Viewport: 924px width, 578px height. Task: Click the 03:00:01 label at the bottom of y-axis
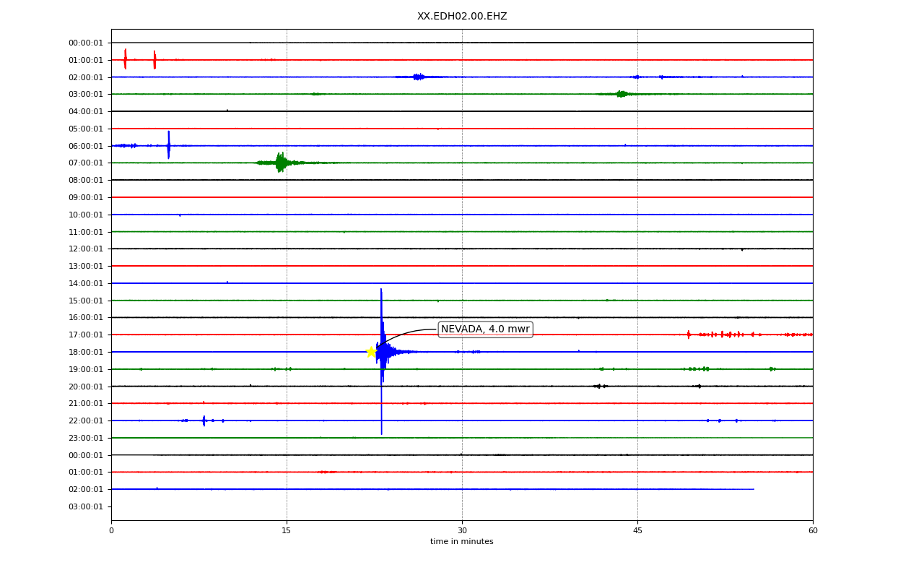[86, 506]
